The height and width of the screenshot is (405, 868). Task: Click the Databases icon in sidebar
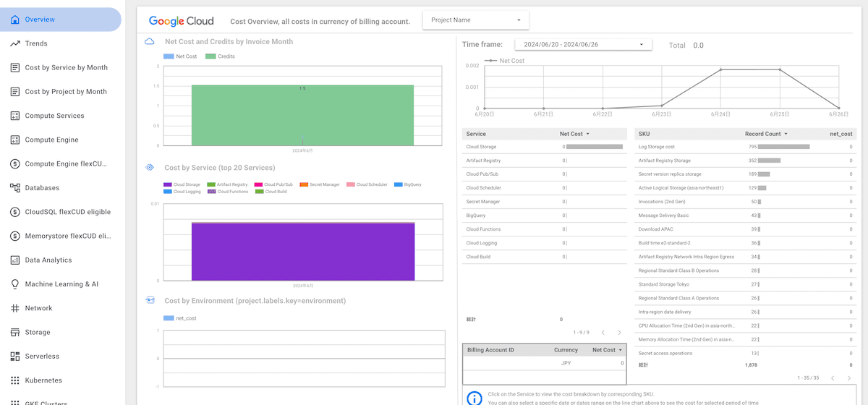click(15, 188)
